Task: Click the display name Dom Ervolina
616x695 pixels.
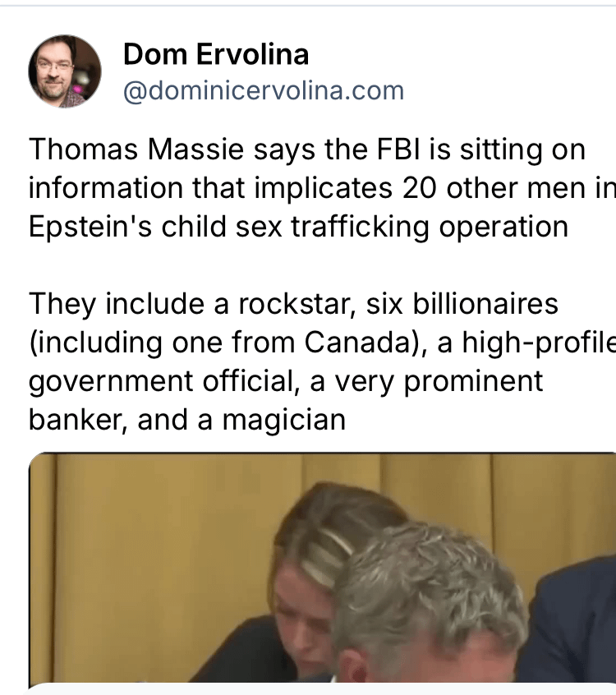Action: pyautogui.click(x=216, y=55)
